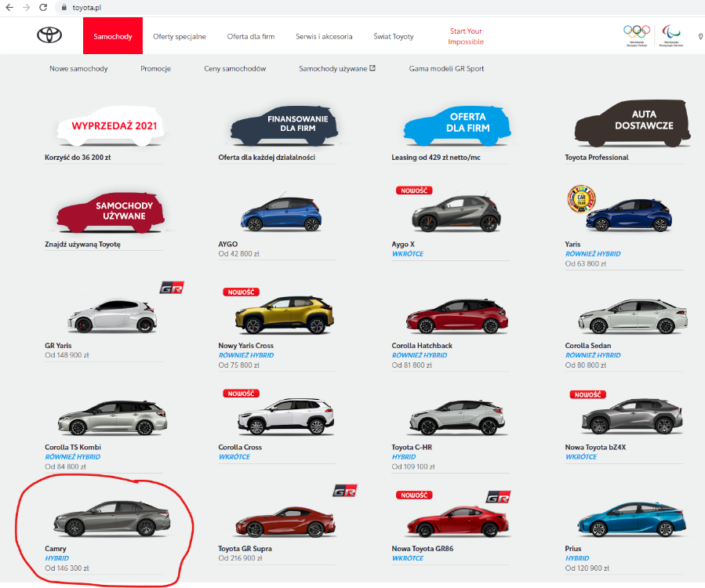Image resolution: width=705 pixels, height=588 pixels.
Task: Click the grey Camry car image
Action: 112,518
